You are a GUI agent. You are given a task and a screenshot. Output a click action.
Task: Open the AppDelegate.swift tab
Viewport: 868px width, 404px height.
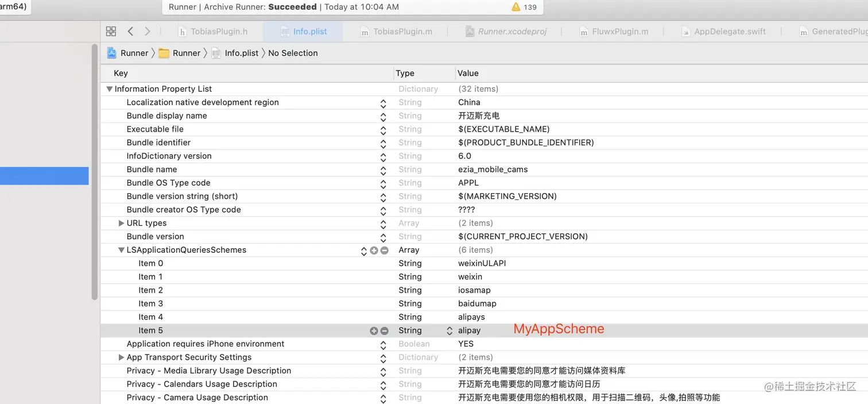(723, 32)
